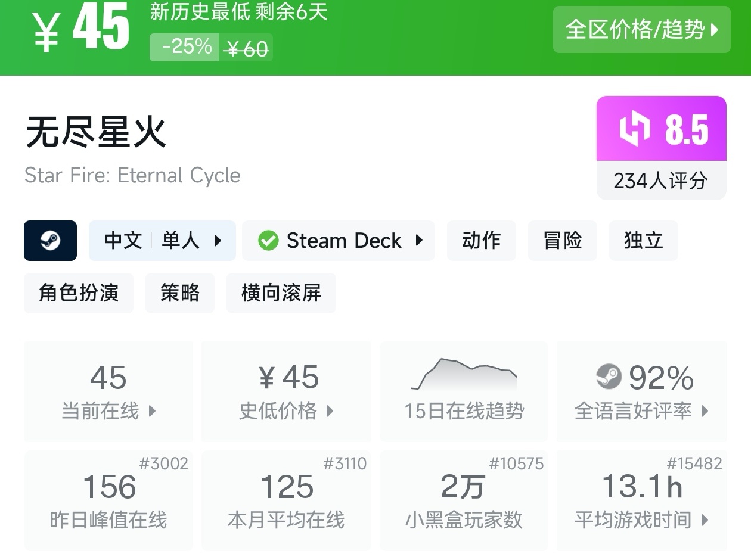The image size is (751, 560).
Task: View the 15日在线趋势 trend chart
Action: tap(464, 375)
